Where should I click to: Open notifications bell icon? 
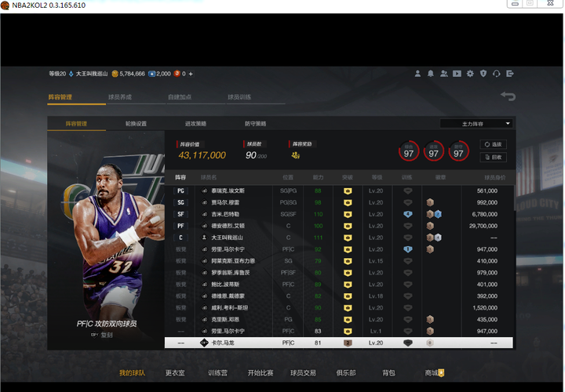click(x=431, y=74)
